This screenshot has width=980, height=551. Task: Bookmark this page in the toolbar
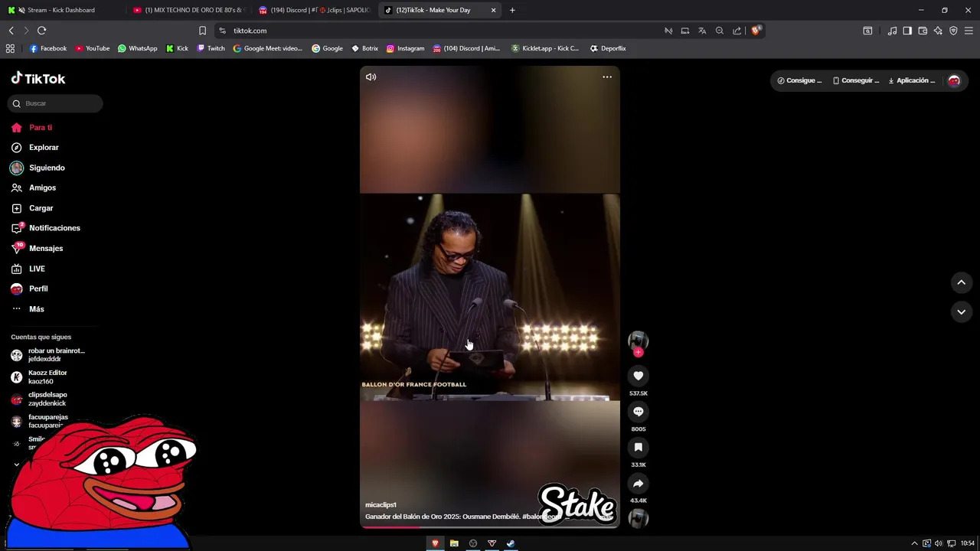coord(202,31)
